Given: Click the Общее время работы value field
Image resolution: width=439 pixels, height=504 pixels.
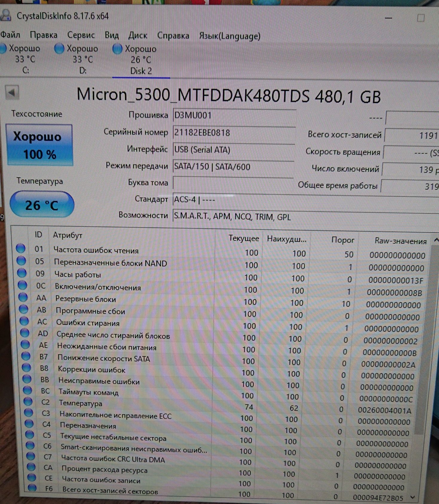Looking at the screenshot, I should pos(410,186).
